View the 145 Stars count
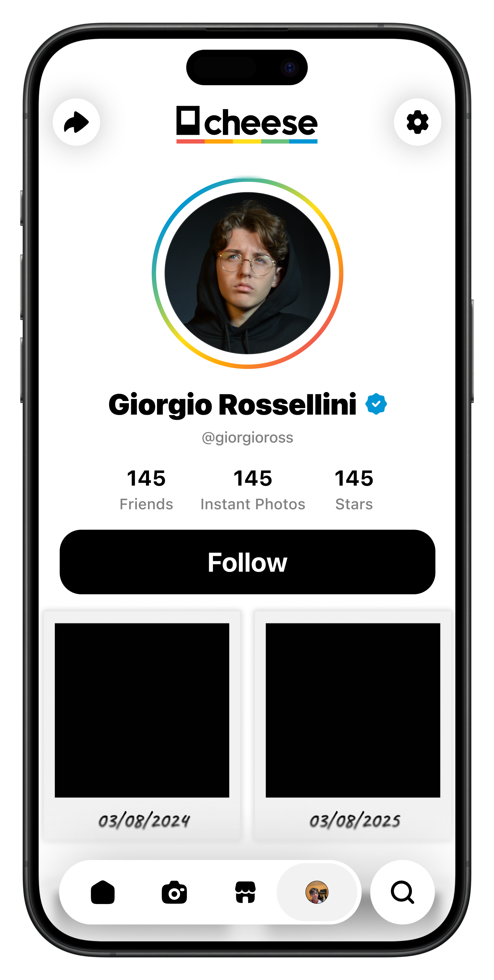The width and height of the screenshot is (494, 980). pyautogui.click(x=354, y=490)
